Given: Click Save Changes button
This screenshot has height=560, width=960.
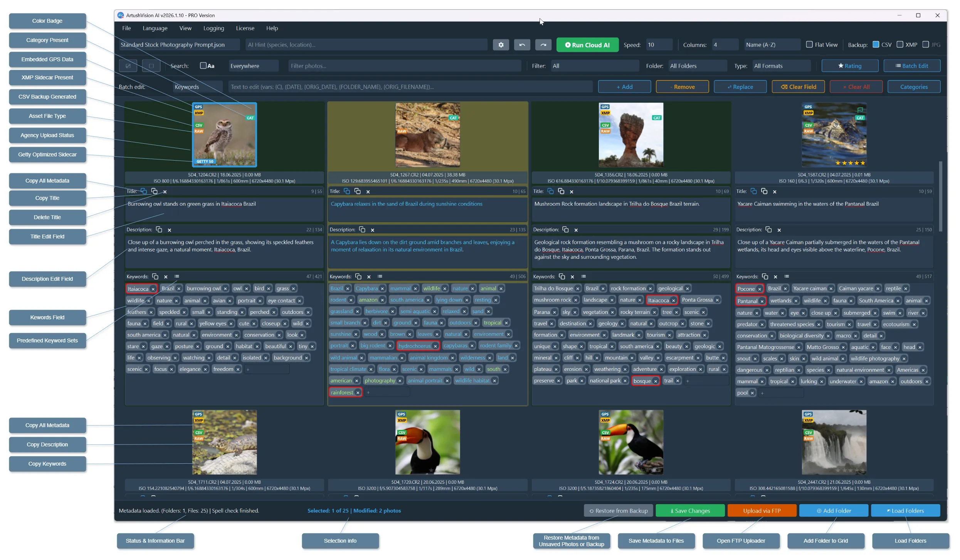Looking at the screenshot, I should [690, 511].
